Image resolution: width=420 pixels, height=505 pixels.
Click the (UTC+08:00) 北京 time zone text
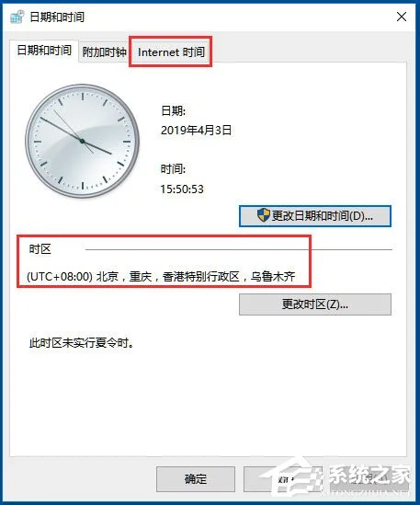tap(161, 276)
